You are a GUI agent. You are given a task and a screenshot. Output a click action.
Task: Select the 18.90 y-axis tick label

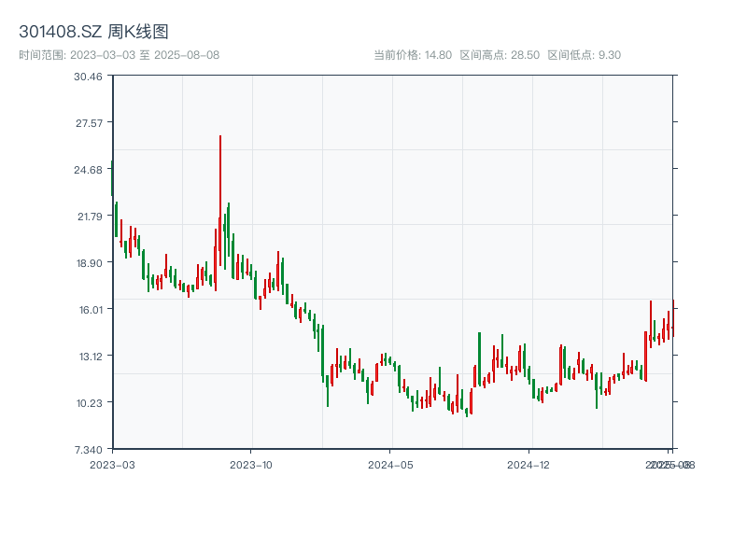coord(89,262)
